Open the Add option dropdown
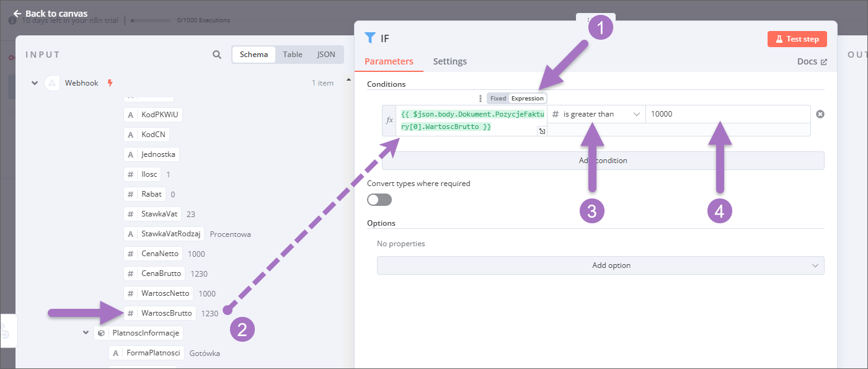The width and height of the screenshot is (868, 369). click(x=600, y=265)
